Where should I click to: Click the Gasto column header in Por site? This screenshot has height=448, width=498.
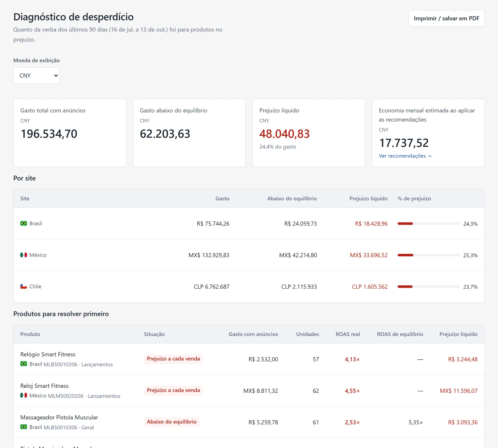coord(222,198)
